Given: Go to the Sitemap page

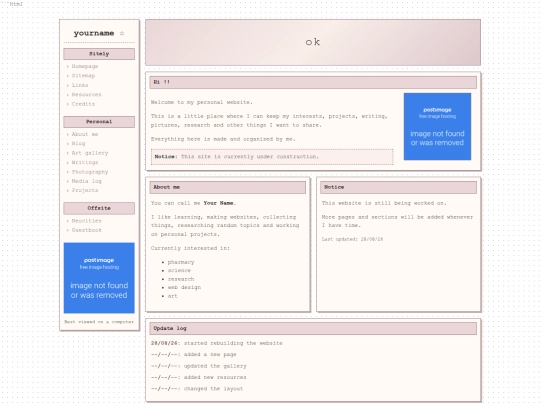Looking at the screenshot, I should 83,75.
